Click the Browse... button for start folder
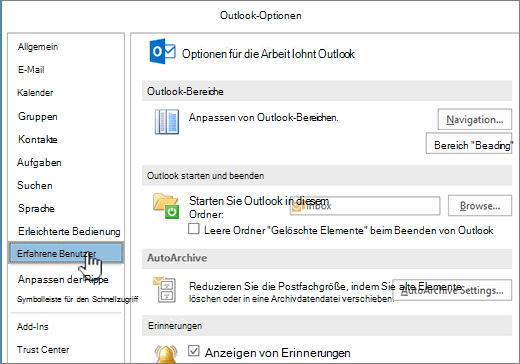 click(480, 206)
